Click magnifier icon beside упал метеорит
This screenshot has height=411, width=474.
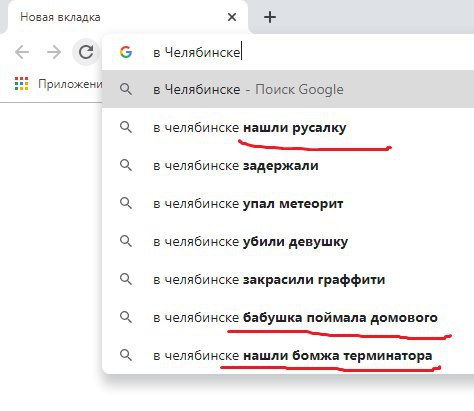click(126, 203)
